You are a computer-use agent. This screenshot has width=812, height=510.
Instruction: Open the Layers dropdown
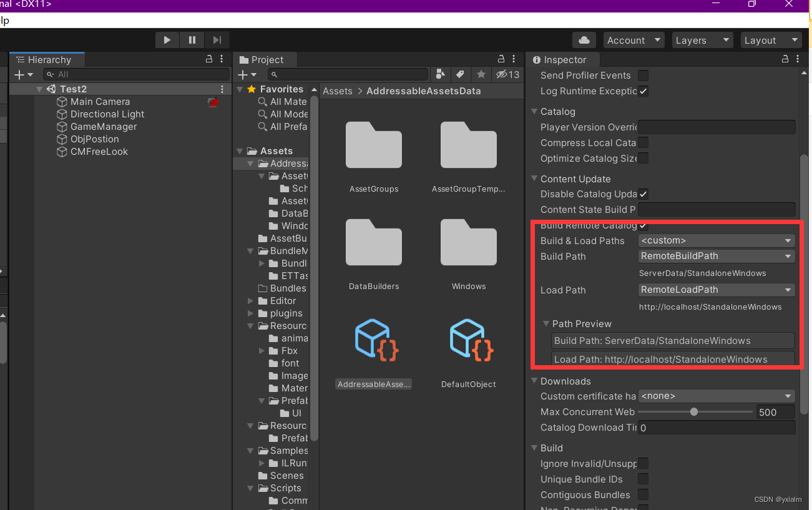pyautogui.click(x=703, y=40)
